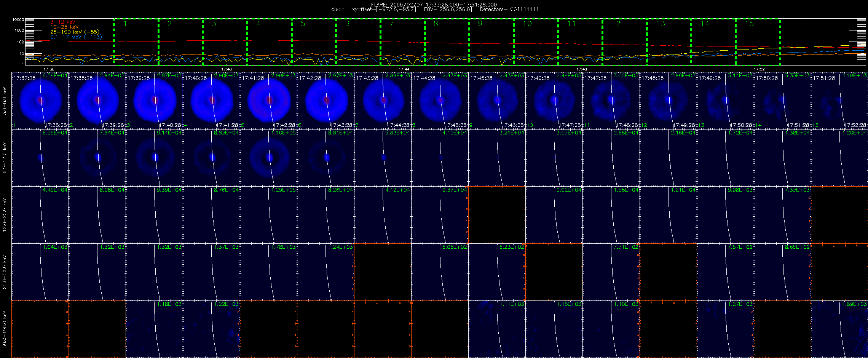Click the 3.0-6.0 keV row label
The width and height of the screenshot is (868, 358).
[x=5, y=101]
